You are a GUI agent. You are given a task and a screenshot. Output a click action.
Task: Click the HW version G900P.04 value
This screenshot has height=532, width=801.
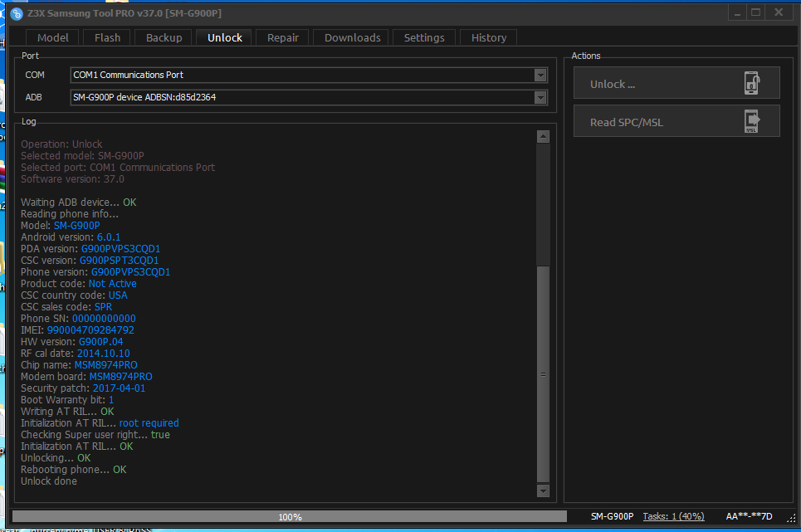coord(100,342)
